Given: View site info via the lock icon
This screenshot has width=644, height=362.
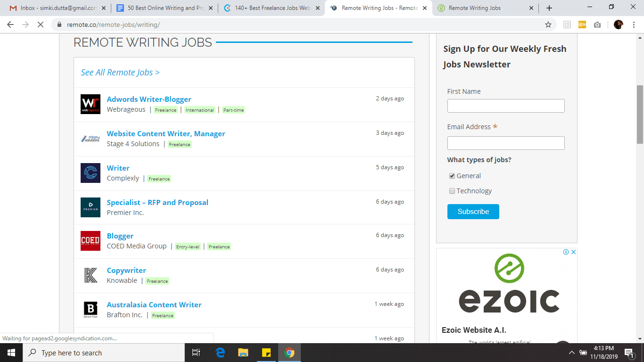Looking at the screenshot, I should 59,25.
